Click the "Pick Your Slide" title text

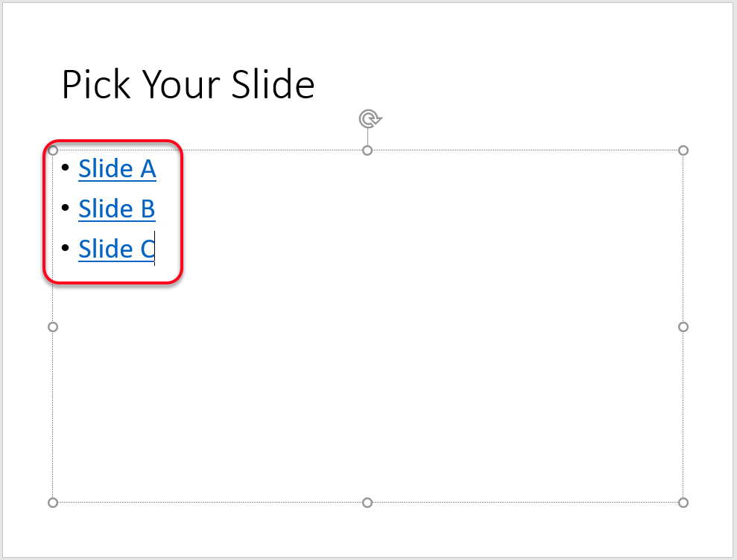[x=188, y=85]
